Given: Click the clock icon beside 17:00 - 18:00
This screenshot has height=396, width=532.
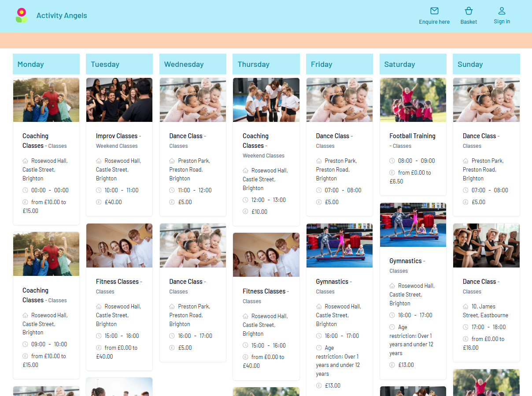Looking at the screenshot, I should [465, 327].
